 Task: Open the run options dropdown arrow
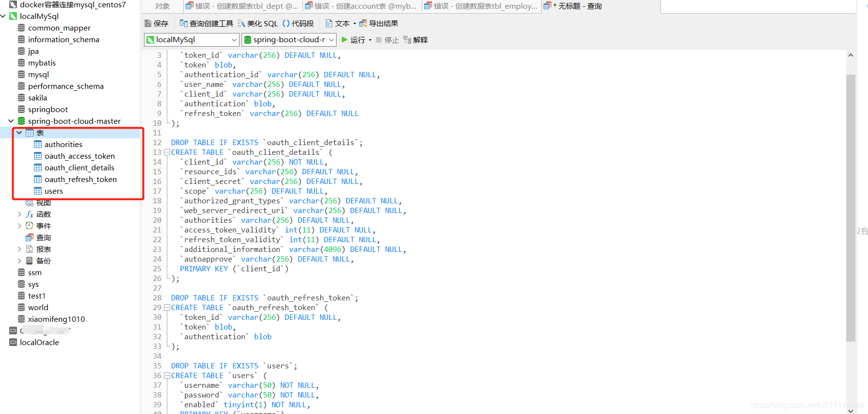click(x=370, y=40)
